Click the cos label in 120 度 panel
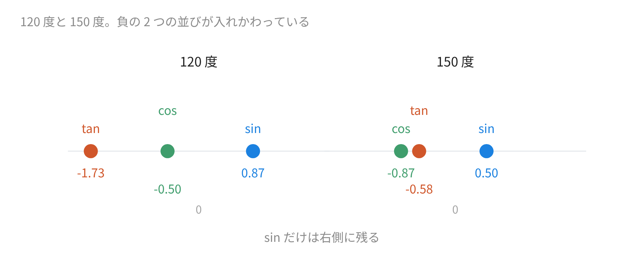This screenshot has width=644, height=262. click(x=167, y=111)
